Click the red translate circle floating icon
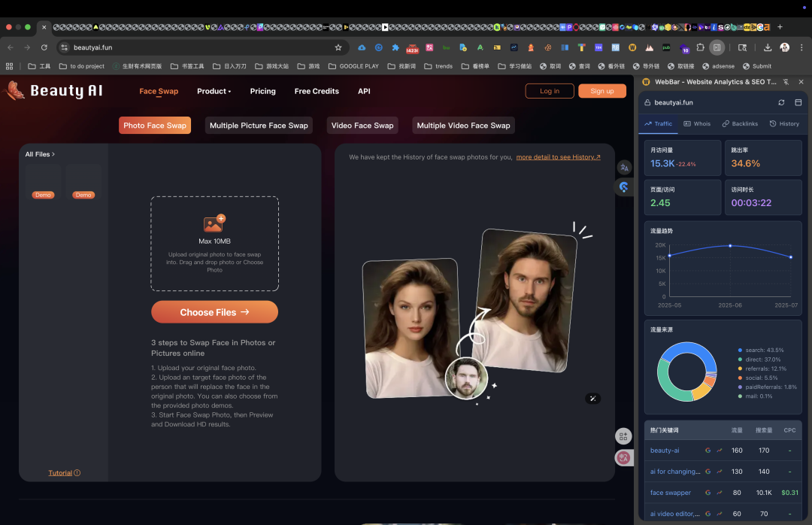 pos(623,457)
